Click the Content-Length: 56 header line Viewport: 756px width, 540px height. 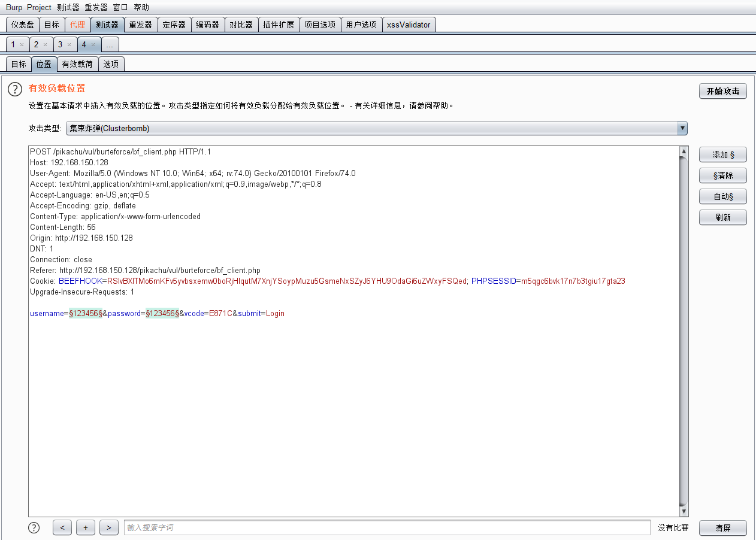point(63,227)
